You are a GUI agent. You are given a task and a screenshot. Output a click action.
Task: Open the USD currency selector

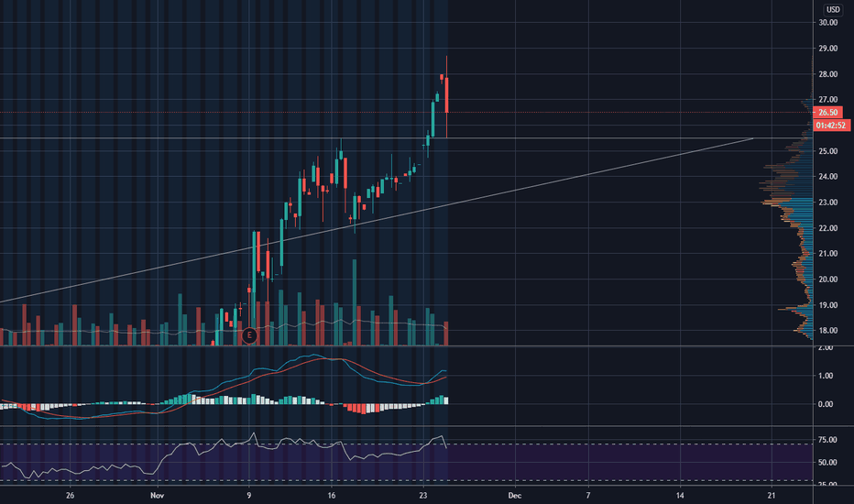pos(833,9)
